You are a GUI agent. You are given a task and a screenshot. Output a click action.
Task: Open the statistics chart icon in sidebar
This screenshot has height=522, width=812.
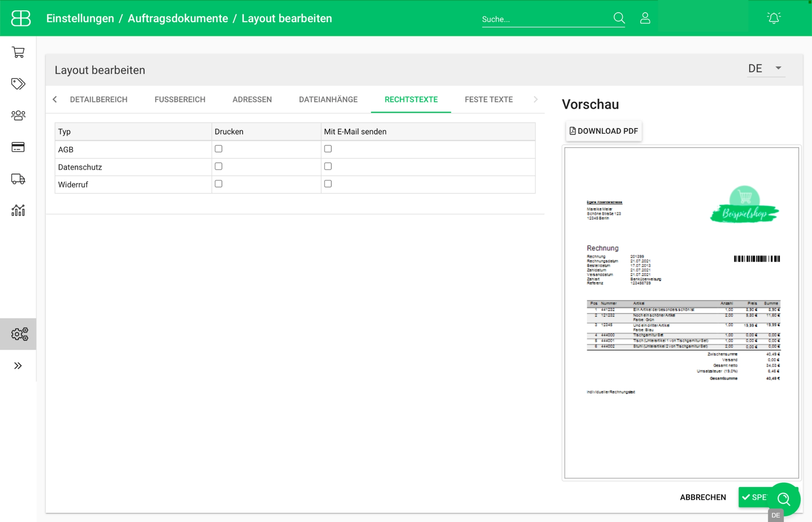(18, 210)
